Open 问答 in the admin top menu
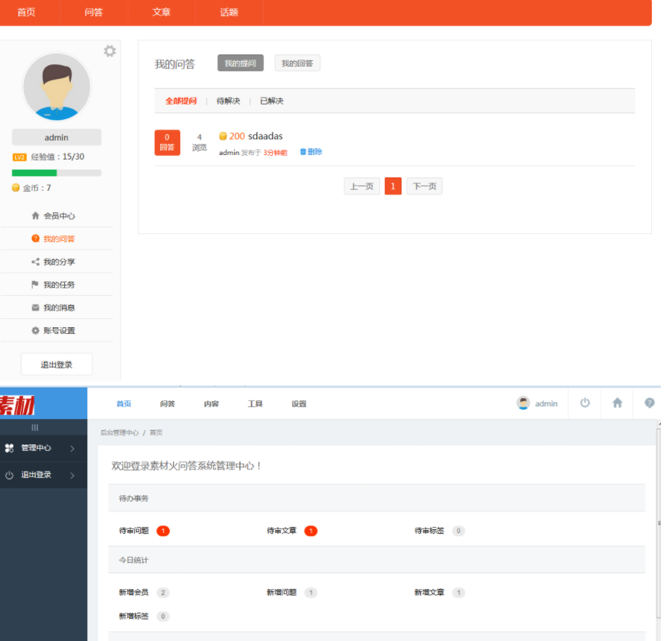This screenshot has height=641, width=672. [168, 404]
